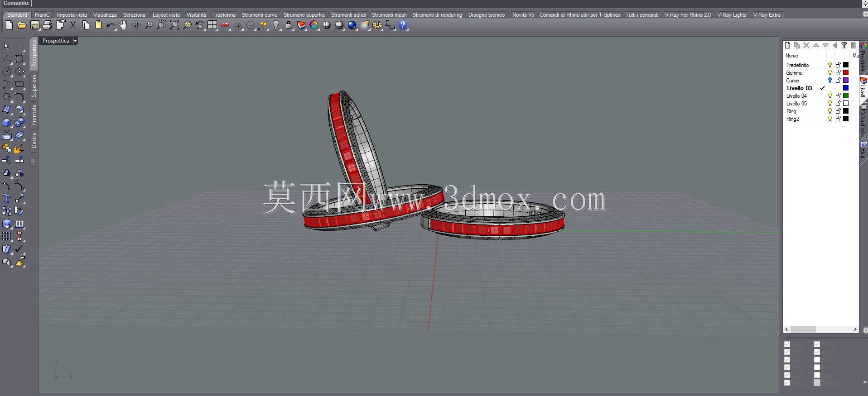This screenshot has height=396, width=868.
Task: Switch to the Visibilità toolbar tab
Action: (x=196, y=15)
